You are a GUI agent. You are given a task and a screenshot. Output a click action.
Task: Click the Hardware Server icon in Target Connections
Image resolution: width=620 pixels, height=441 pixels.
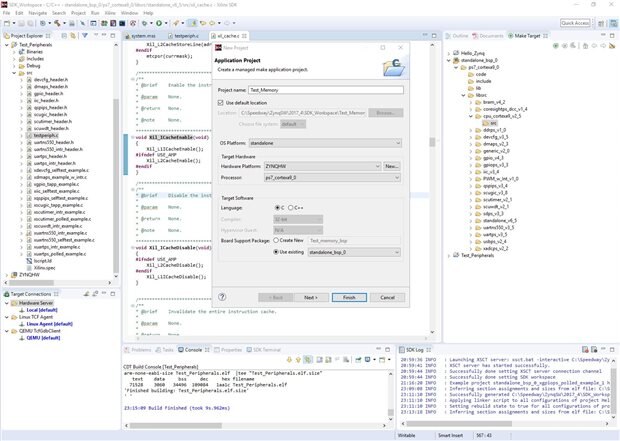(x=16, y=304)
